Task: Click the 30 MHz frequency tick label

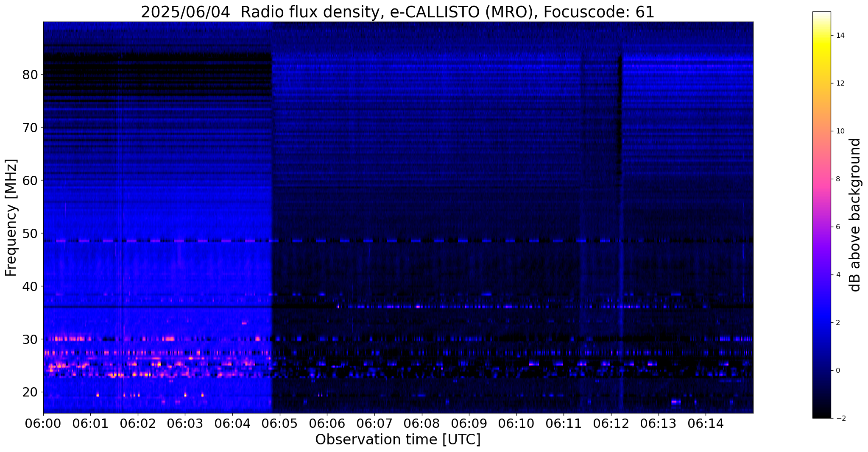Action: 30,339
